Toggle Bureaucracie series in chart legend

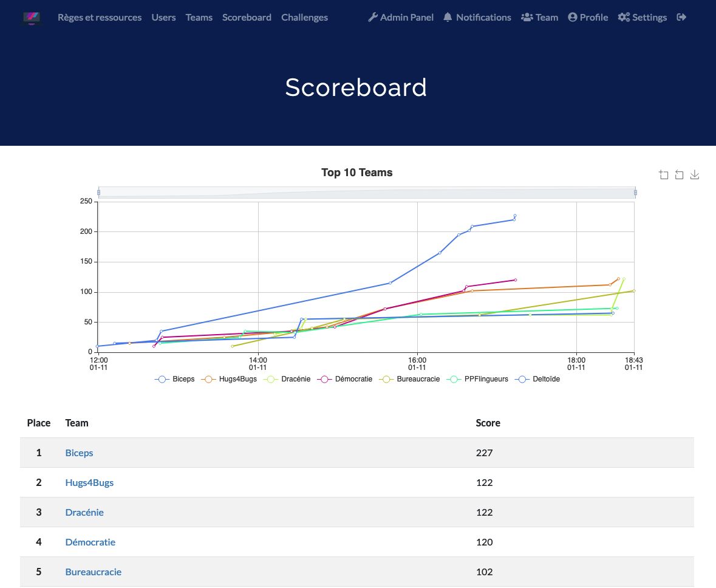[409, 379]
